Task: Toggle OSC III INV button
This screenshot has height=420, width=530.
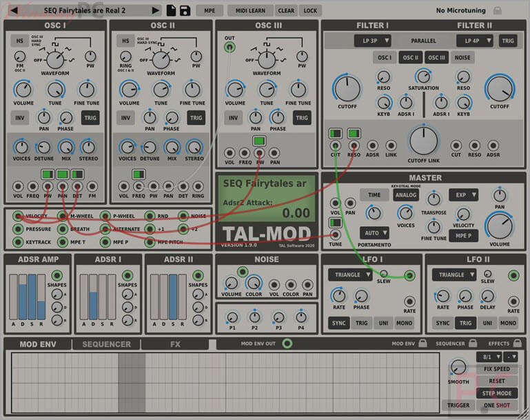Action: click(233, 118)
